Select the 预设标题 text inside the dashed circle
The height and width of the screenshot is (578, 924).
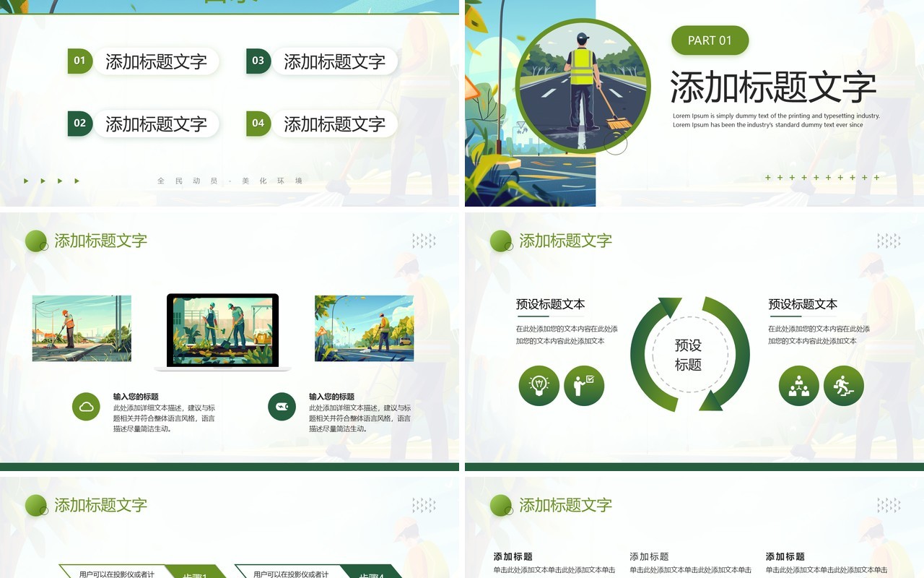pos(688,355)
